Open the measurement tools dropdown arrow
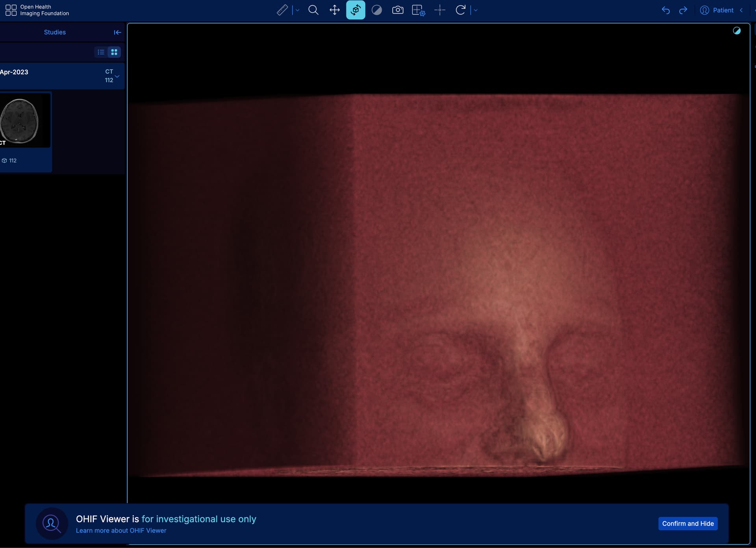 coord(298,10)
